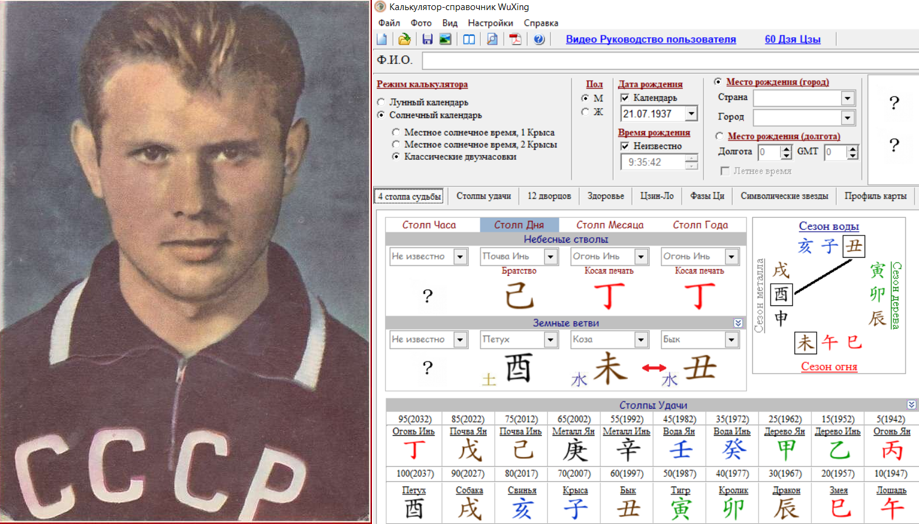Collapse the Столпы Удачи section
This screenshot has width=919, height=527.
click(x=911, y=405)
